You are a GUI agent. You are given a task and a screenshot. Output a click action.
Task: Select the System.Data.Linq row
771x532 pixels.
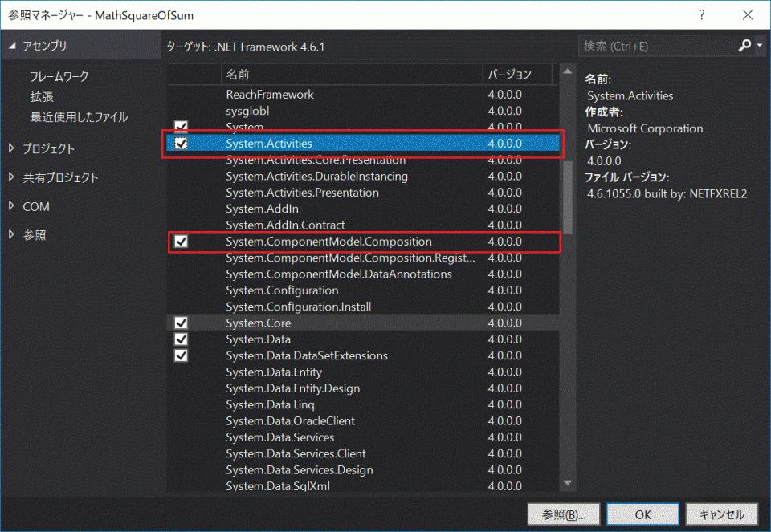point(363,404)
